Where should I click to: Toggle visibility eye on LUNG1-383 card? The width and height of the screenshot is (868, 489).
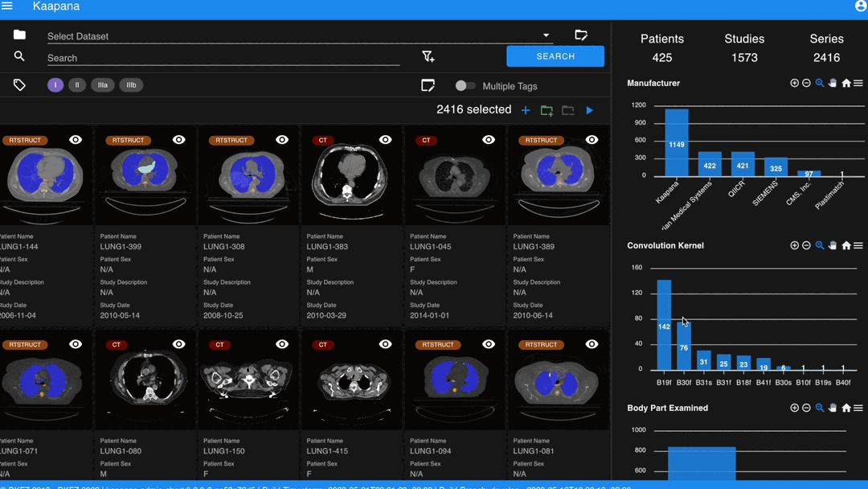point(385,140)
